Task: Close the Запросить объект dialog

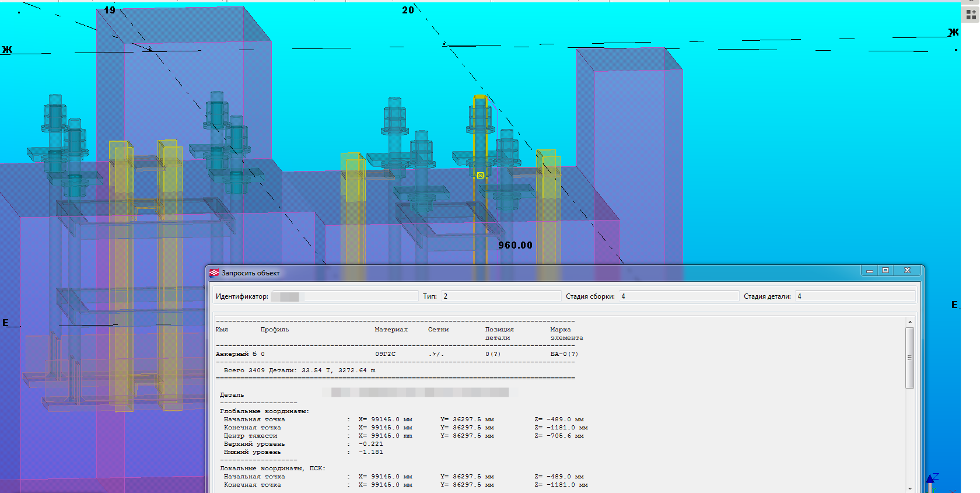Action: pyautogui.click(x=907, y=271)
